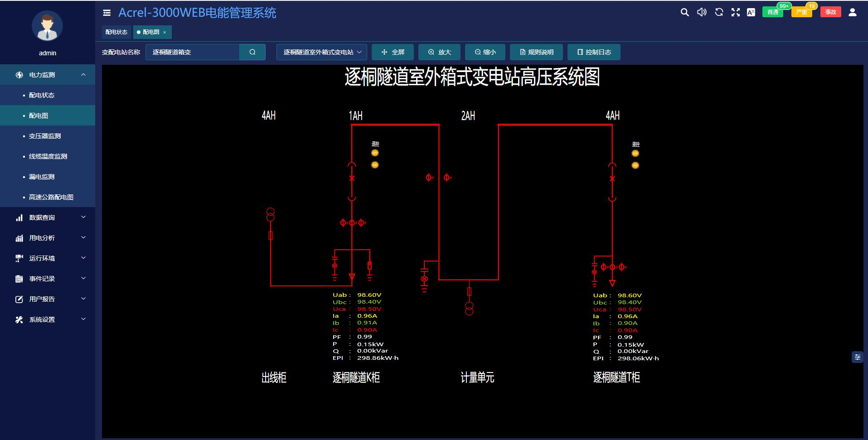Image resolution: width=868 pixels, height=440 pixels.
Task: Open the settings sliders icon on right edge
Action: point(857,357)
